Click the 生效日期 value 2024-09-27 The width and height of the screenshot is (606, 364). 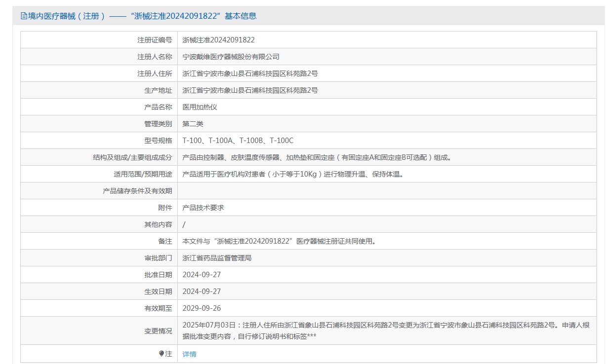[202, 291]
